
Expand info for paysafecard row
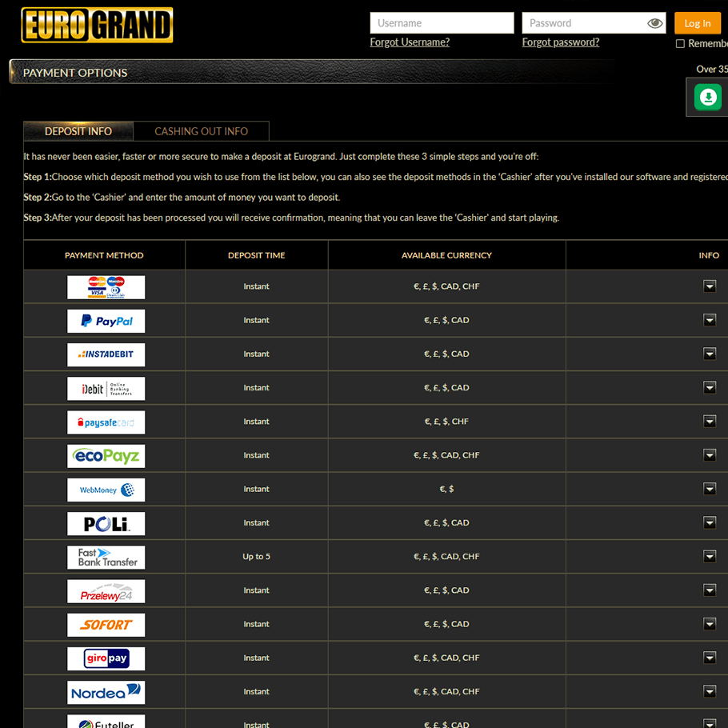(710, 421)
